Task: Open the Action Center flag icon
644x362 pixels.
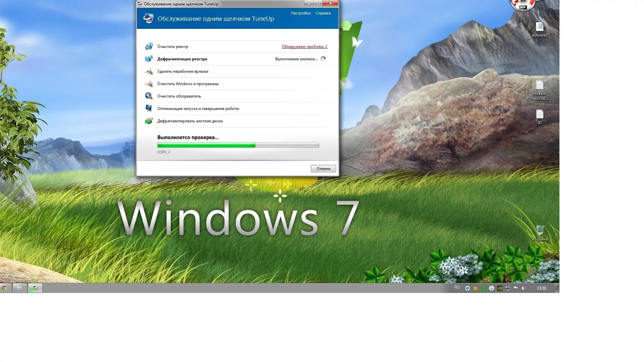Action: pos(516,288)
